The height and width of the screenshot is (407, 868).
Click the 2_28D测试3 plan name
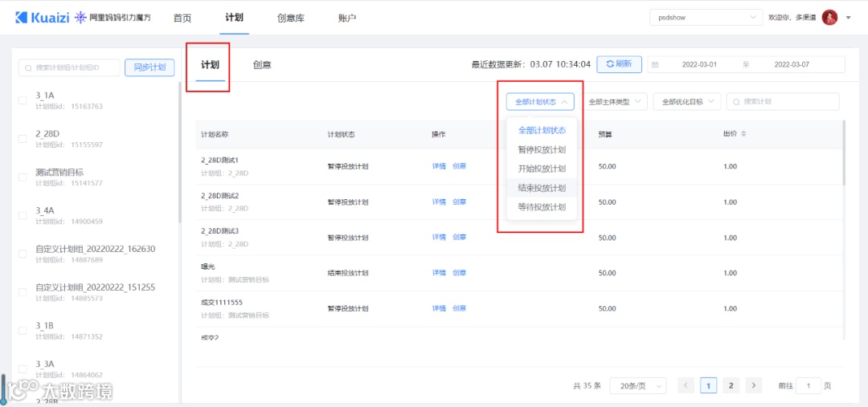click(x=219, y=230)
